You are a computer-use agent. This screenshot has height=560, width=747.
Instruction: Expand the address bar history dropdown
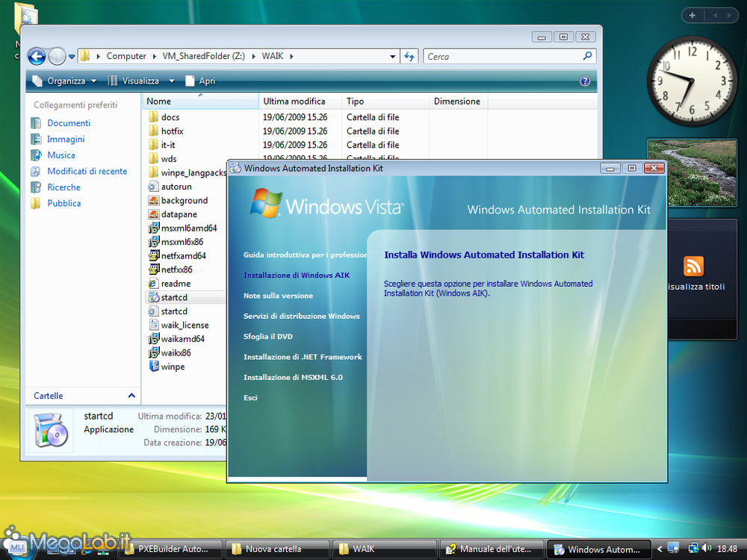coord(393,57)
